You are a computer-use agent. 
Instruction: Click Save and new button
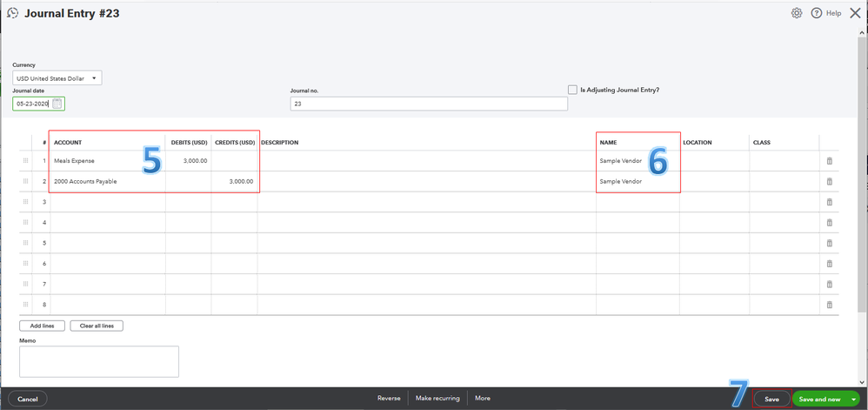(x=820, y=399)
